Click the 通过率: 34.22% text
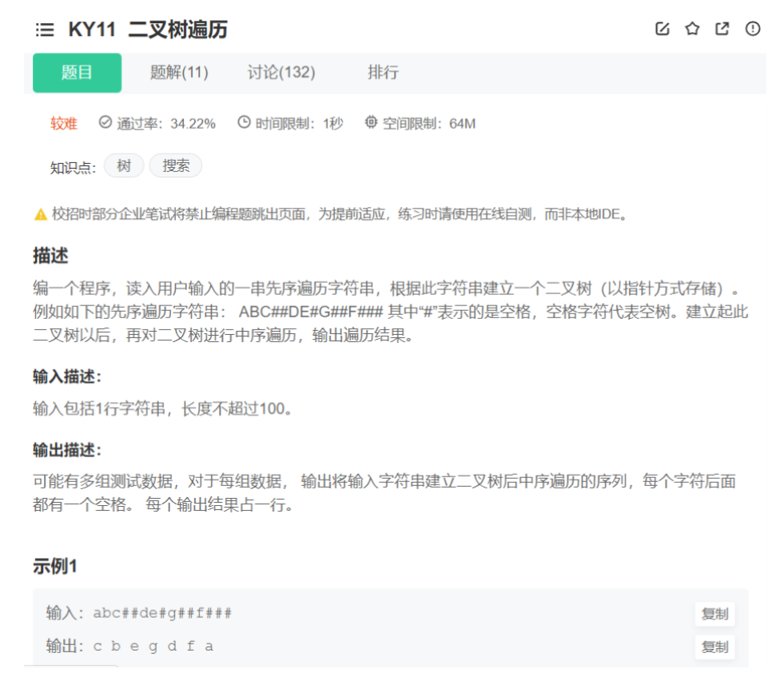 pyautogui.click(x=166, y=124)
